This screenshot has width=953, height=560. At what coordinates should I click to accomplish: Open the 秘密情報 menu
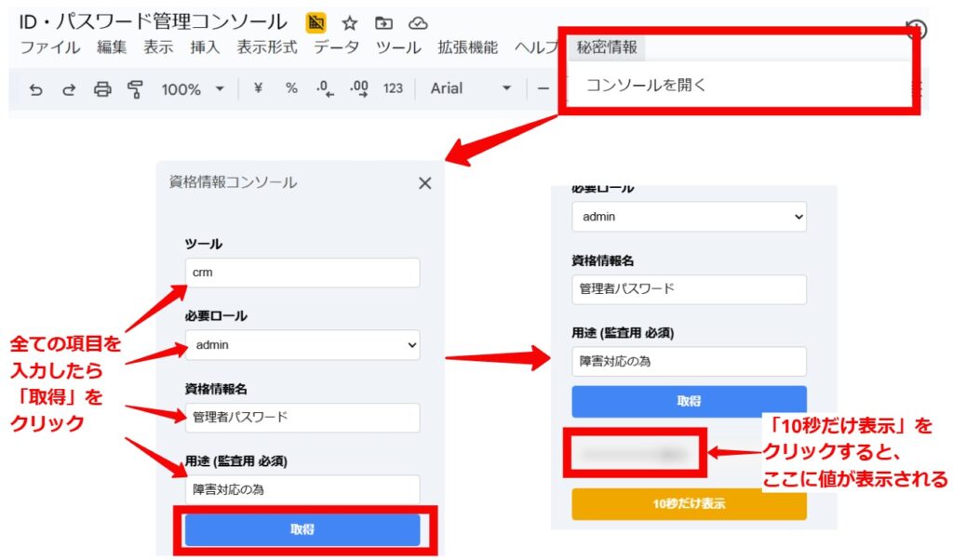pos(607,47)
